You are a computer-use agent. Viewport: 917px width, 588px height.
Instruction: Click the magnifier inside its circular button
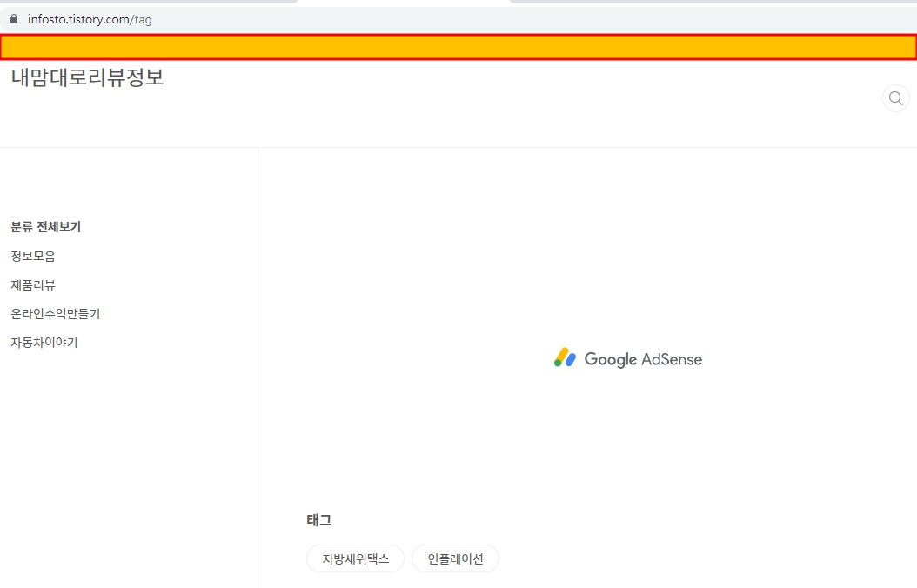(x=895, y=97)
